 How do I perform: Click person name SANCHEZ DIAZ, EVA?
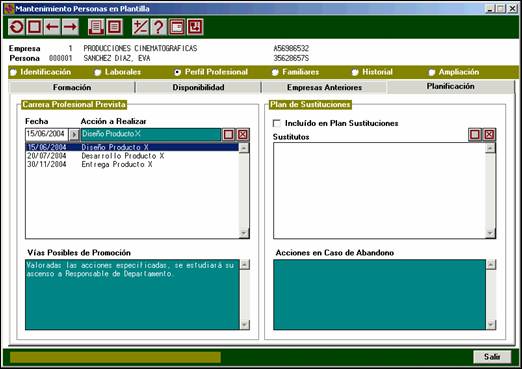tap(117, 58)
